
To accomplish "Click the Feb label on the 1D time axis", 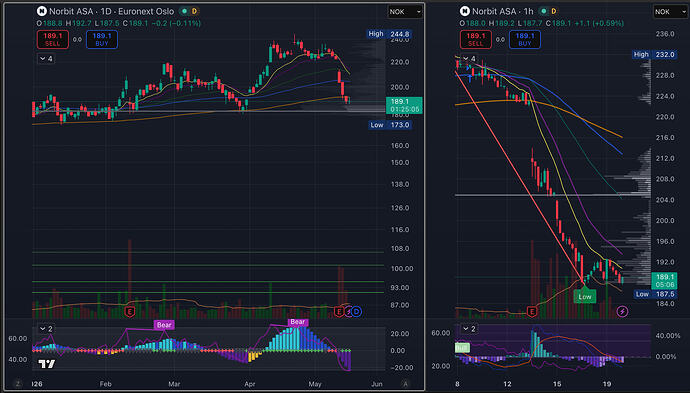I will [106, 384].
